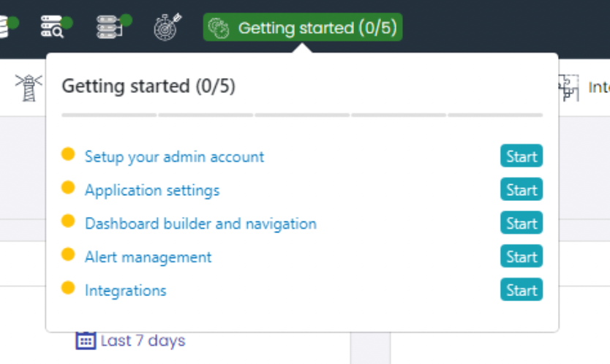
Task: Open the target stopwatch icon
Action: (167, 27)
